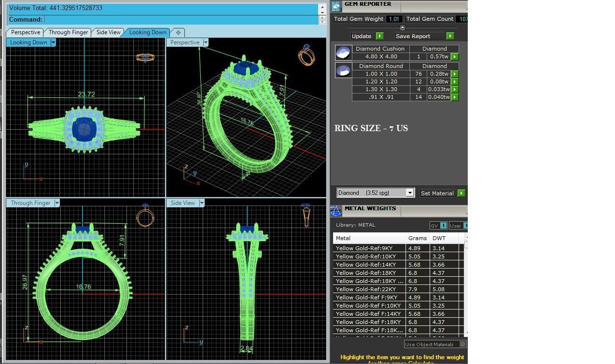Click the DWT column header

445,238
